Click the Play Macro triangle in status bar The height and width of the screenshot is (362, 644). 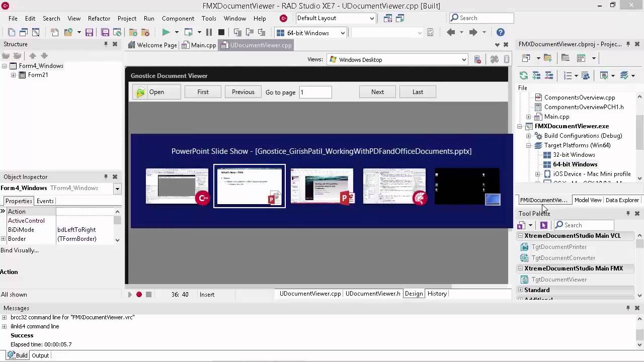pos(130,294)
